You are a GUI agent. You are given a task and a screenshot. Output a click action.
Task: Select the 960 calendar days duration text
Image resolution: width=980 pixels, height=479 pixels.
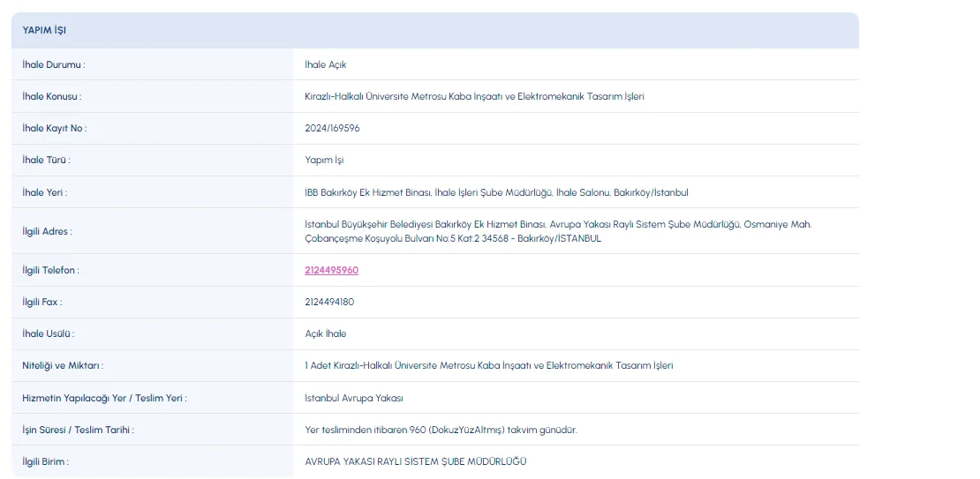pyautogui.click(x=441, y=430)
